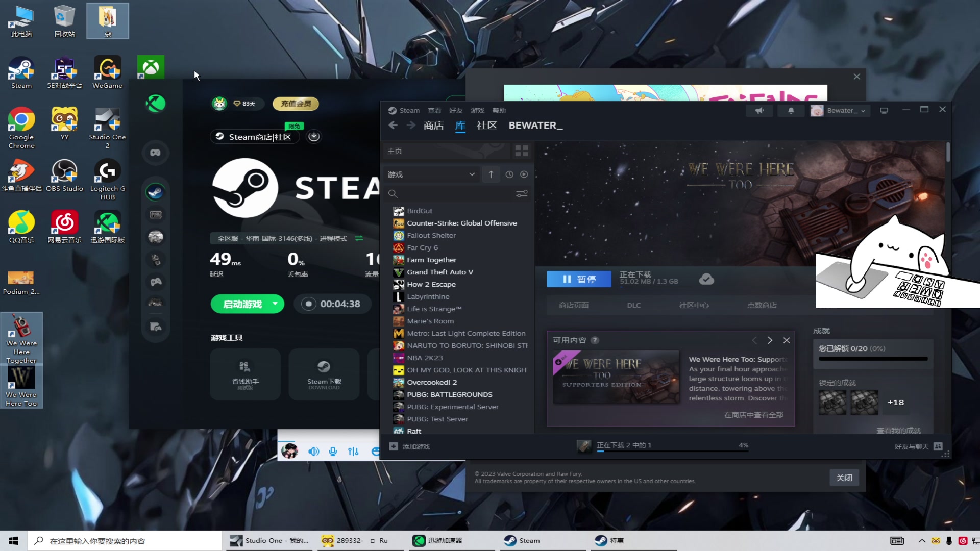This screenshot has height=551, width=980.
Task: Select Grand Theft Auto V in library
Action: click(x=440, y=272)
